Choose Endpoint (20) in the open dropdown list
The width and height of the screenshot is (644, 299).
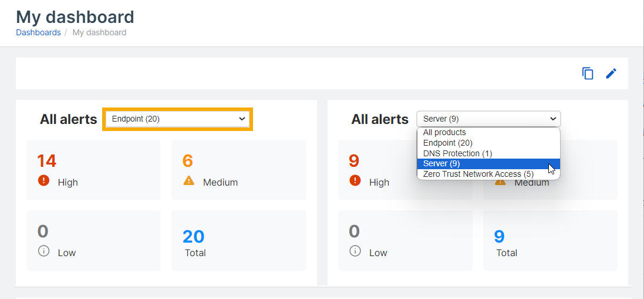(x=447, y=143)
